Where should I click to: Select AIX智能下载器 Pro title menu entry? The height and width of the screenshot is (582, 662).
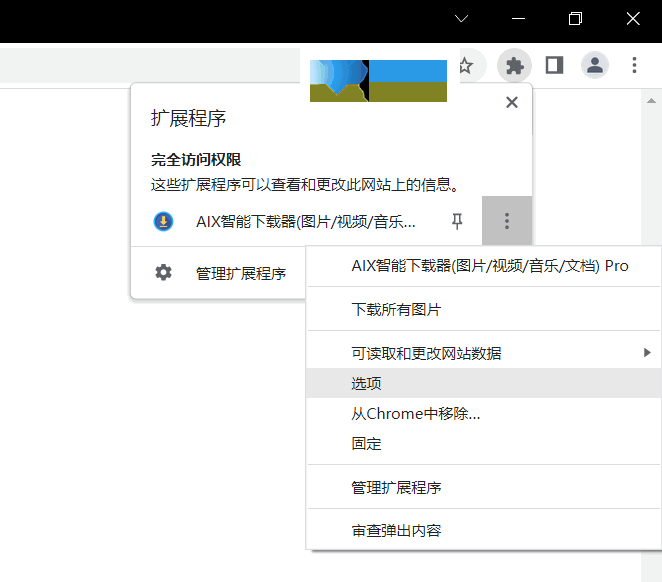pos(483,266)
